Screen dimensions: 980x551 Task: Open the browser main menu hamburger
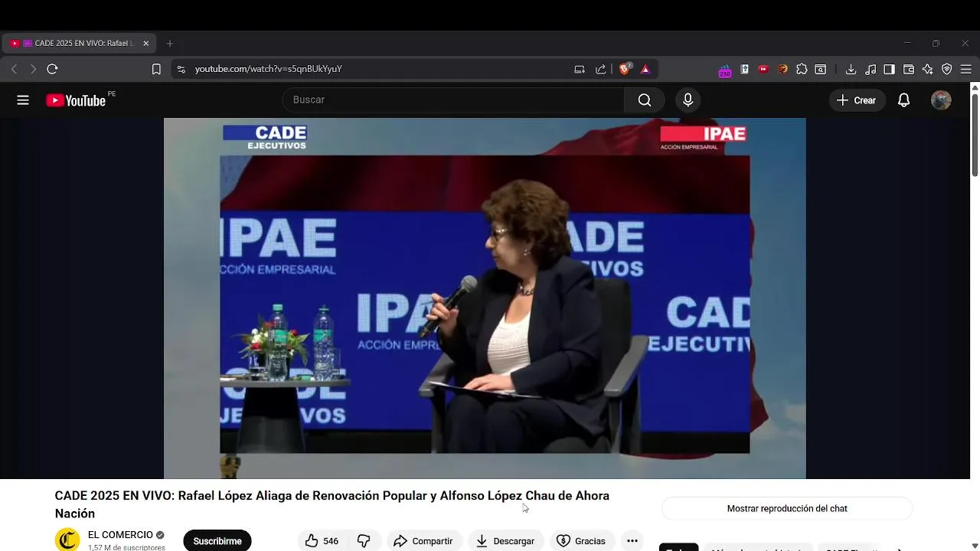coord(966,69)
